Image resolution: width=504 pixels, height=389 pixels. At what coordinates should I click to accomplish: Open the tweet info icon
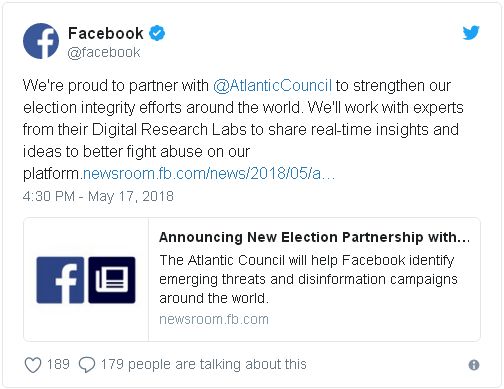coord(474,365)
